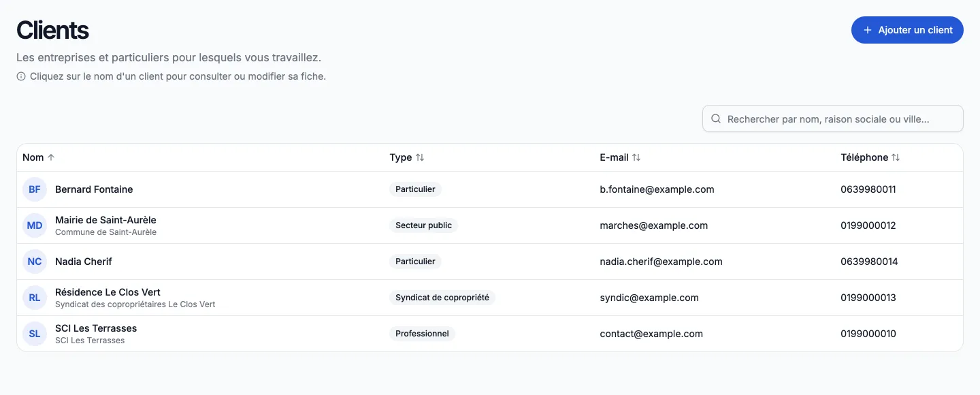Sort by the Téléphone column header
The image size is (980, 395).
click(x=870, y=157)
